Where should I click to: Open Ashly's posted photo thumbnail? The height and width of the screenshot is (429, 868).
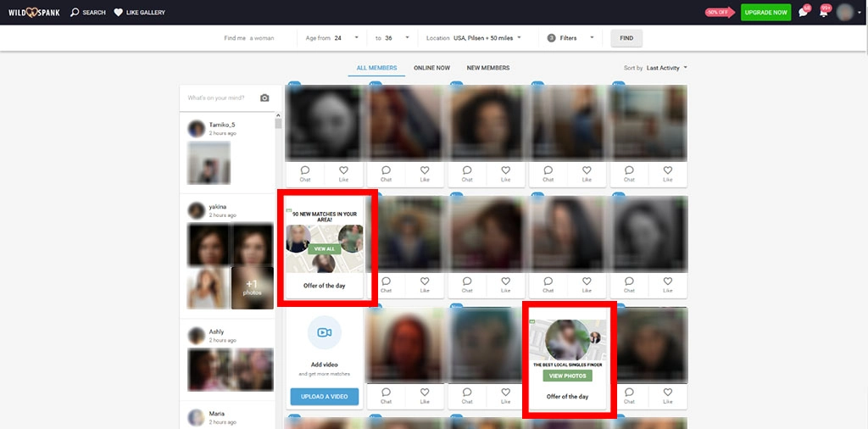[231, 370]
